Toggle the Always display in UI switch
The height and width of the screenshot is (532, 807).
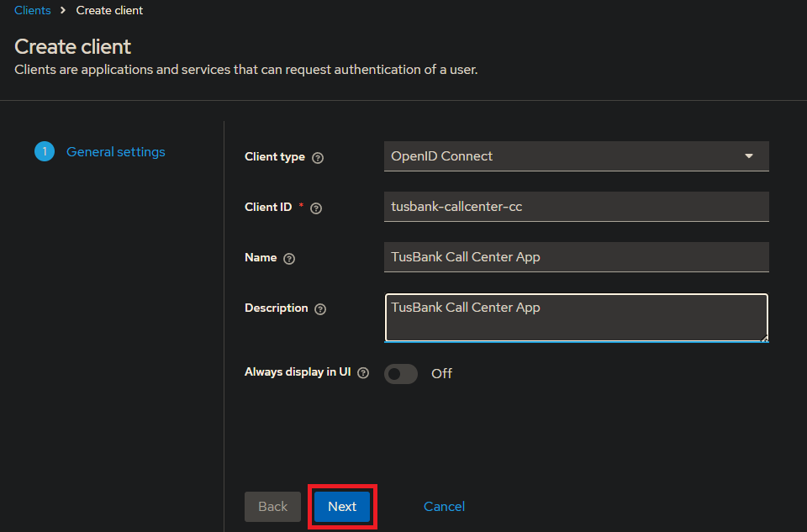click(x=401, y=374)
